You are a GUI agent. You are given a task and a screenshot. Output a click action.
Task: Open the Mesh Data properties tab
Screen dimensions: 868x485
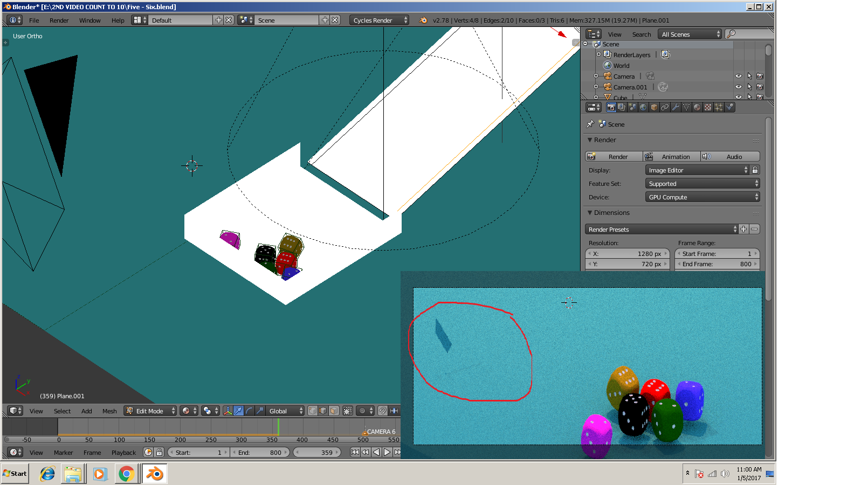pos(686,107)
